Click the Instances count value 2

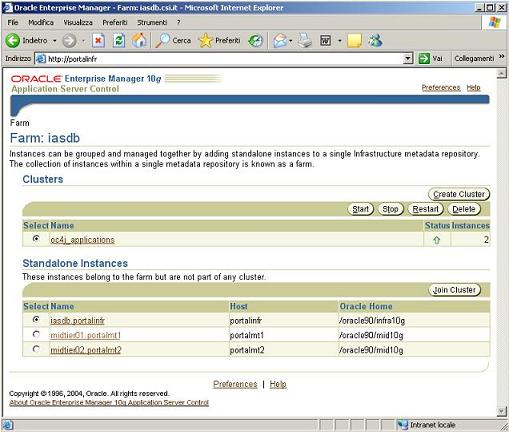click(x=486, y=240)
